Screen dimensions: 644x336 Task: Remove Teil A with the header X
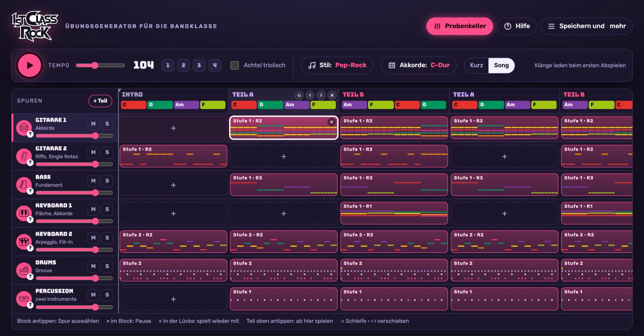click(x=332, y=95)
